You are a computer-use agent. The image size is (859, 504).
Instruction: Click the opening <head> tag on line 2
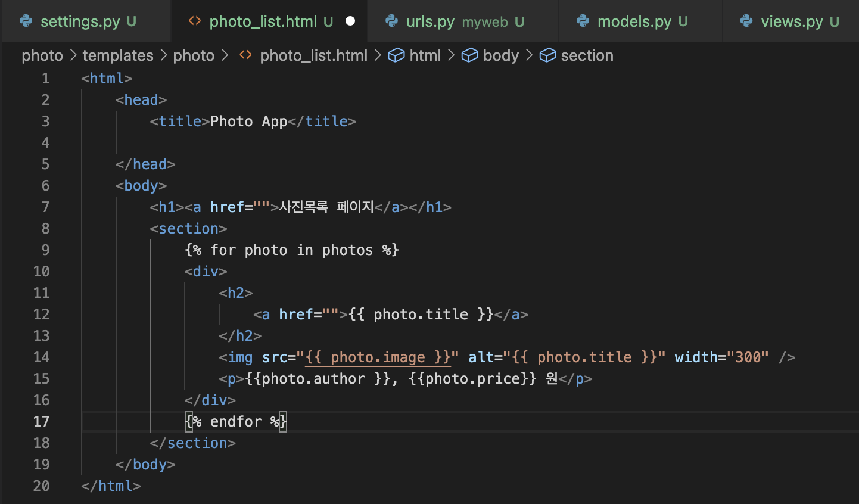(x=141, y=100)
